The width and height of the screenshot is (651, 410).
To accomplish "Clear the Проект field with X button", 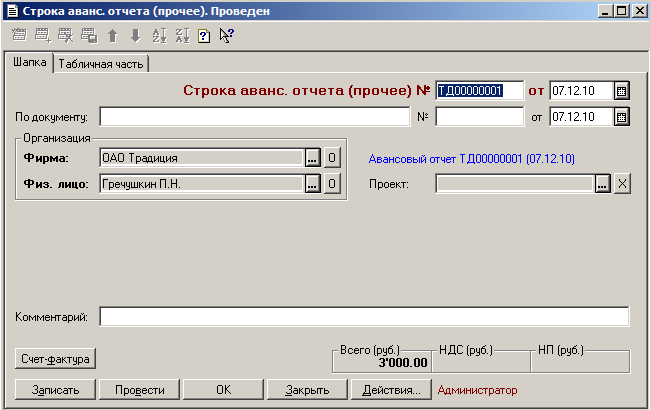I will click(621, 184).
